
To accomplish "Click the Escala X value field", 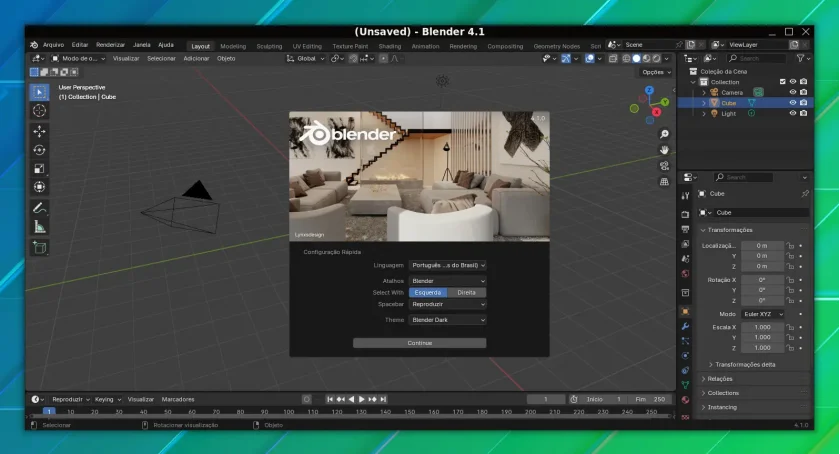I will (762, 327).
